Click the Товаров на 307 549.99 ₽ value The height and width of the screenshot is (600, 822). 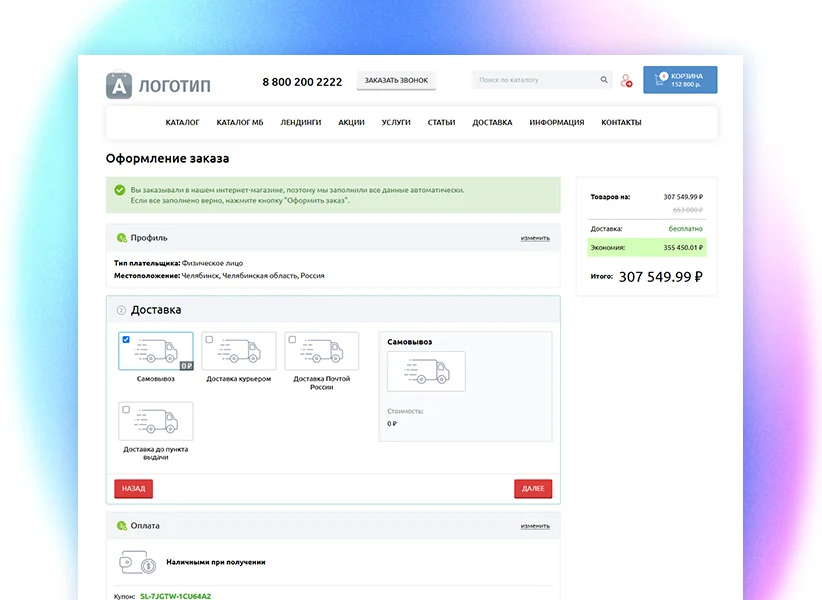[683, 197]
